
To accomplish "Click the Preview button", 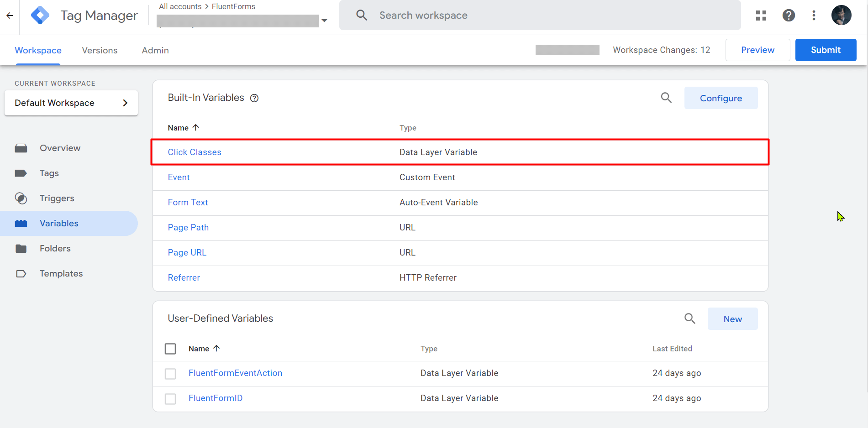I will point(758,50).
